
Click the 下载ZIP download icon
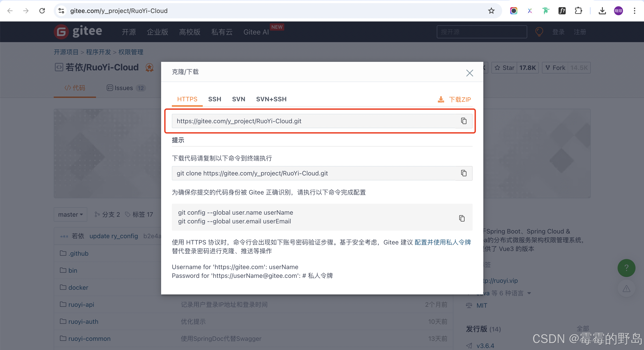tap(441, 99)
